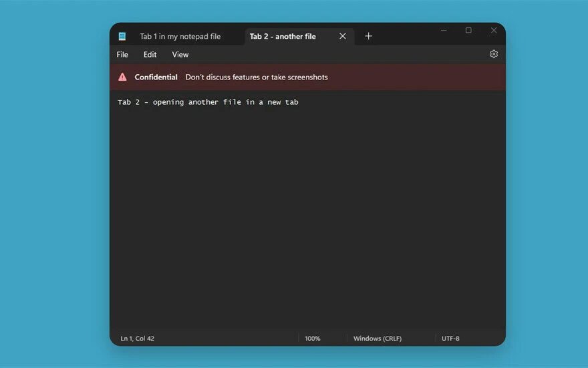Close the 'Tab 2 - another file' tab
The width and height of the screenshot is (588, 368).
point(343,36)
